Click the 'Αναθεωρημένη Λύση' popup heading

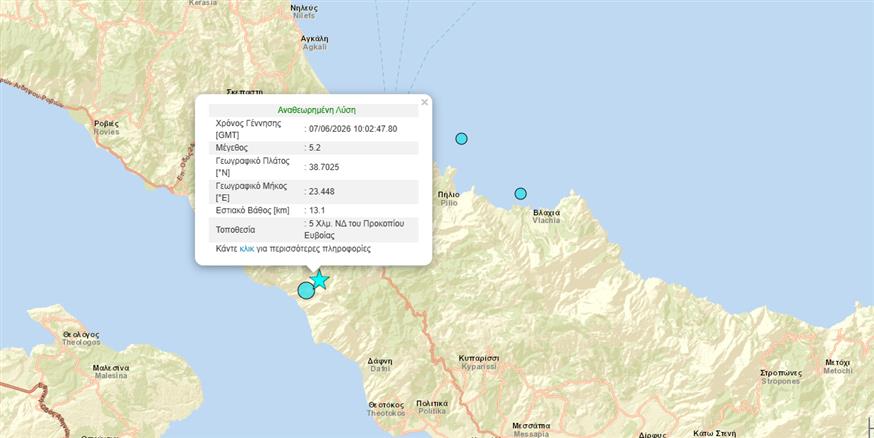pyautogui.click(x=317, y=110)
